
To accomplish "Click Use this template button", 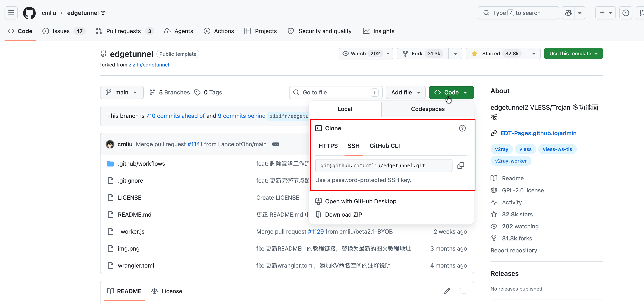I will [573, 54].
